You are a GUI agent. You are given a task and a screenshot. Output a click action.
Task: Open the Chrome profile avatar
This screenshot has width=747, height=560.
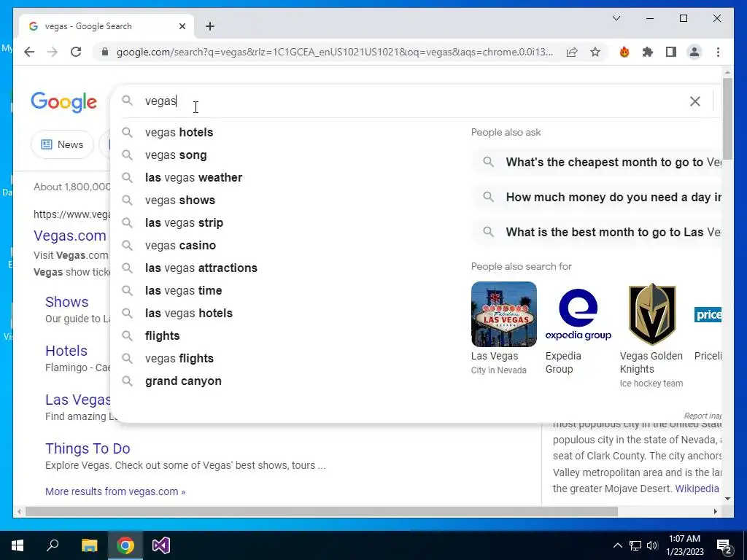click(694, 52)
